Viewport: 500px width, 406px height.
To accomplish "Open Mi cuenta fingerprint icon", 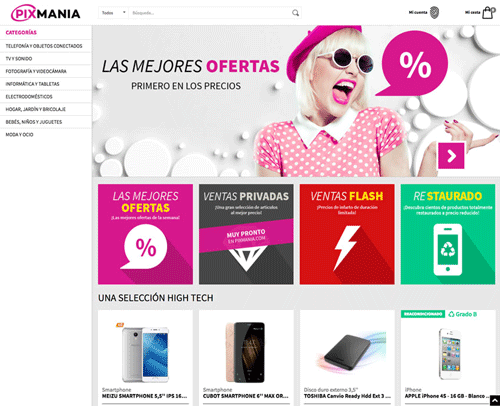I will click(434, 13).
